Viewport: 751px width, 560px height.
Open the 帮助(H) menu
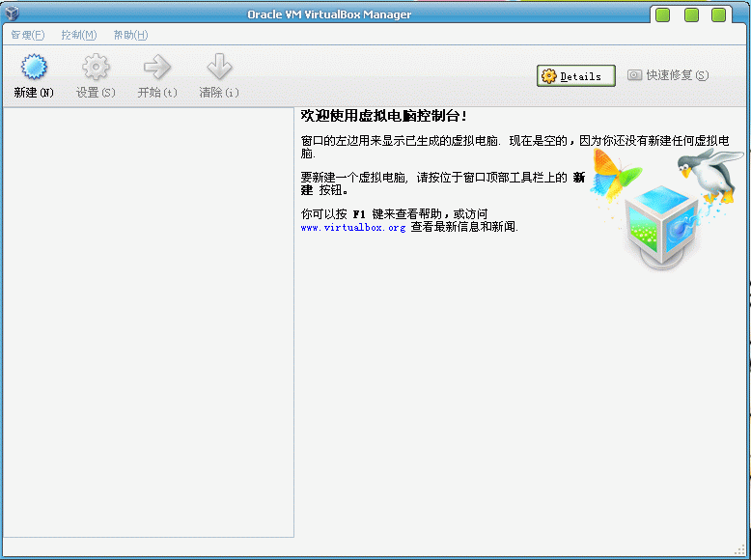coord(130,35)
